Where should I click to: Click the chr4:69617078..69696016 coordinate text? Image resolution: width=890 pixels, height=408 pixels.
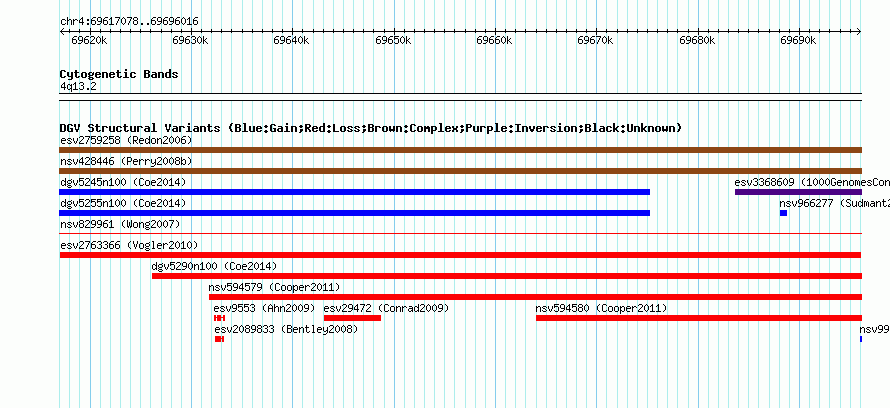129,22
